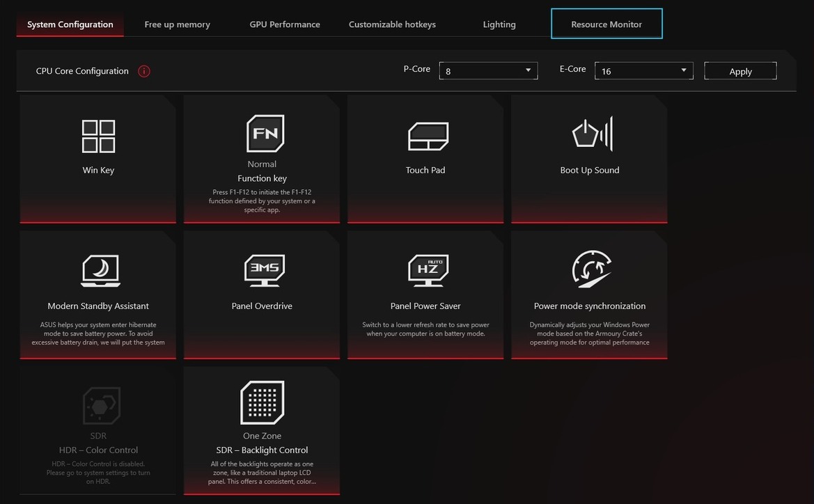
Task: Click the Modern Standby Assistant moon icon
Action: pos(101,270)
